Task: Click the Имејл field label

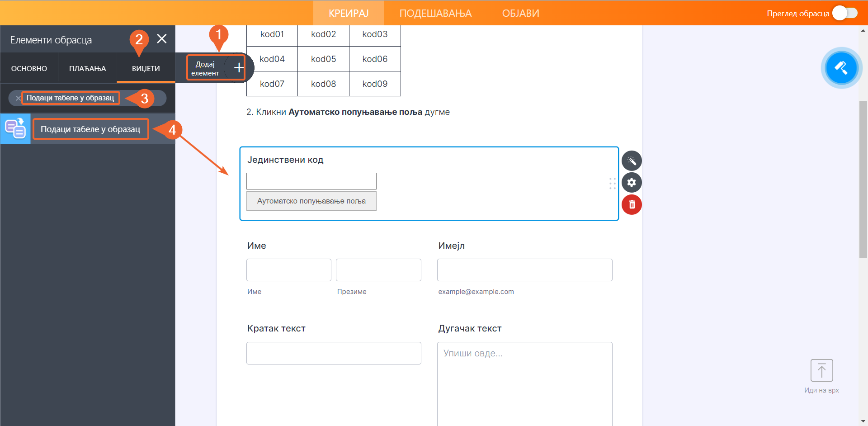Action: (x=452, y=246)
